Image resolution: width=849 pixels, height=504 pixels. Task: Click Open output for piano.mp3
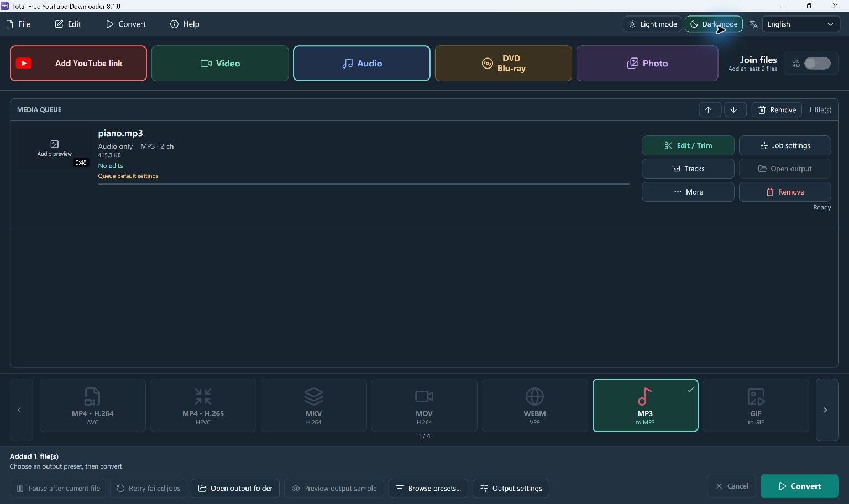click(785, 169)
